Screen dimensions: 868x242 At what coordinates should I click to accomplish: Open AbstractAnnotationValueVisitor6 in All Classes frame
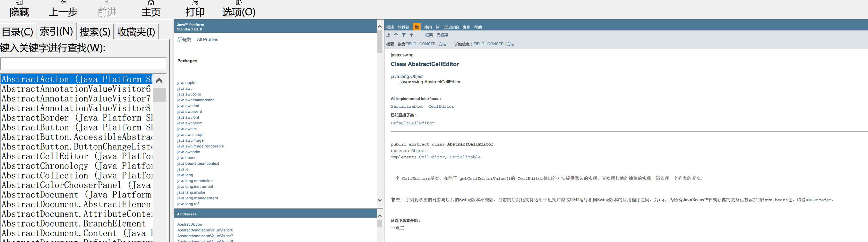pyautogui.click(x=205, y=230)
